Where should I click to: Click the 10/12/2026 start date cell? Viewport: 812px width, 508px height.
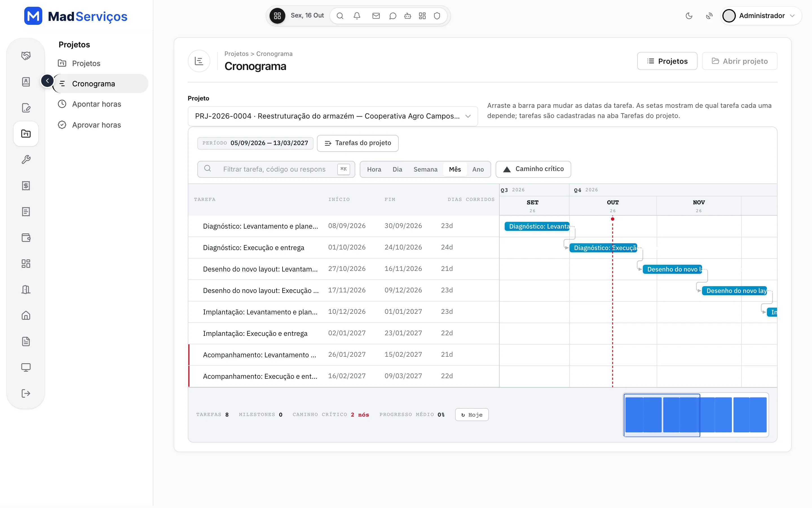[x=347, y=312]
